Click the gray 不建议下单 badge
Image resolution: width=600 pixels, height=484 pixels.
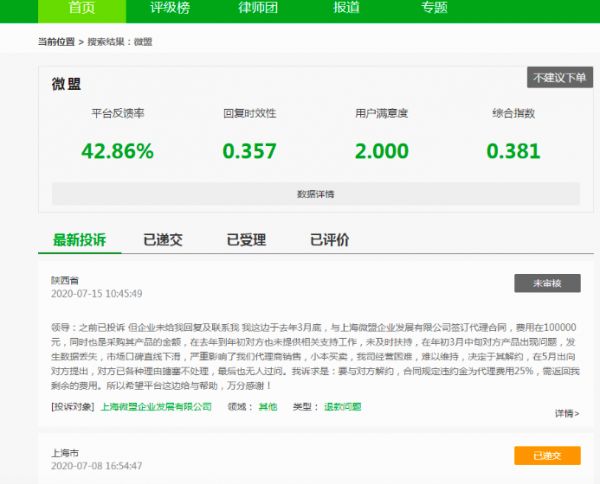(559, 78)
